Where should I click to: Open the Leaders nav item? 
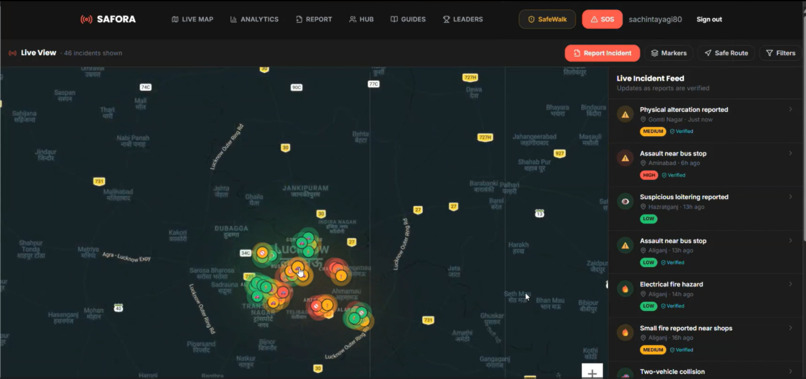(x=463, y=20)
